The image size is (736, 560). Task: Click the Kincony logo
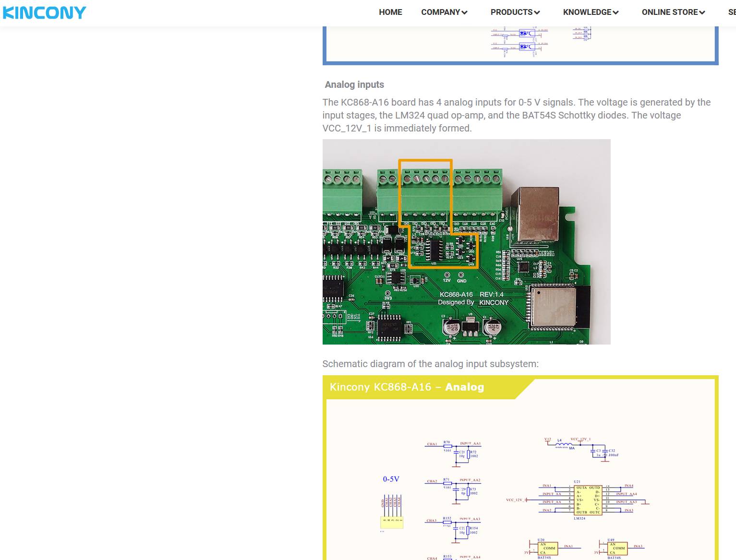[x=44, y=12]
